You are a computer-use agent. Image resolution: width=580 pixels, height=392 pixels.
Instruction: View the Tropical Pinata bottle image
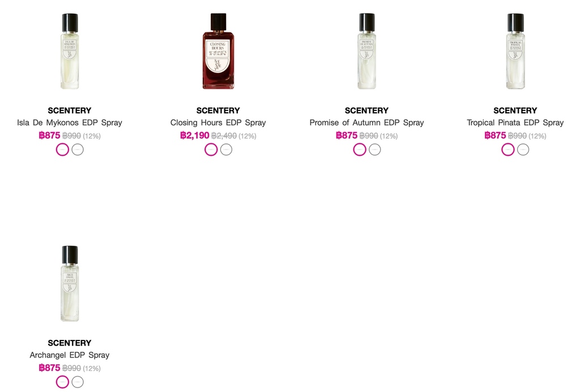515,51
